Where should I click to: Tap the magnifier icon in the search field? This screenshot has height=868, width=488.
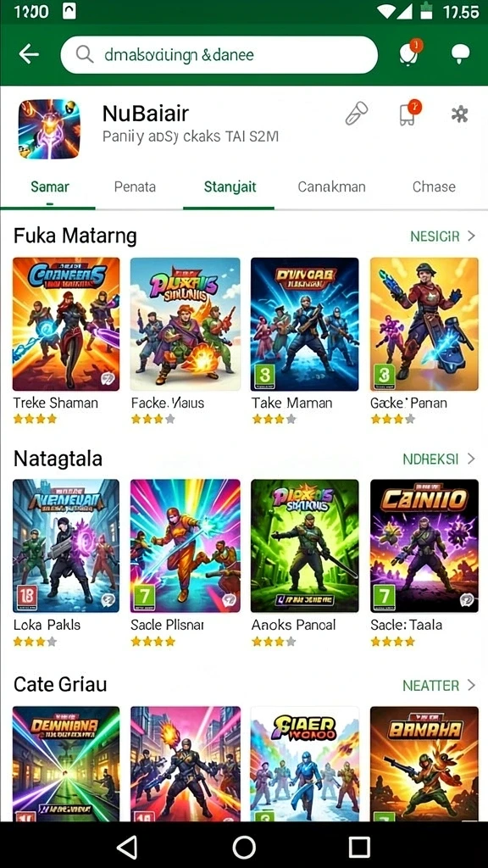click(85, 55)
